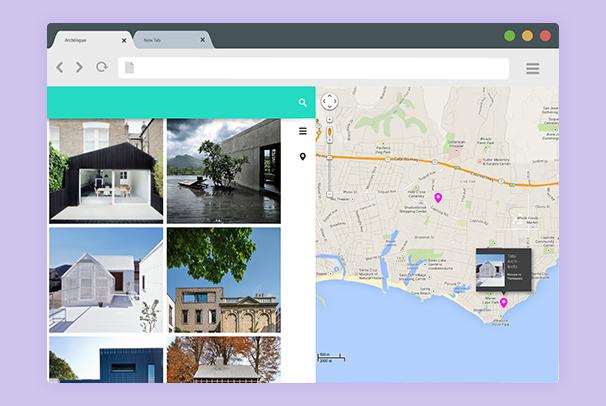The image size is (606, 406).
Task: Reload the current page
Action: [101, 68]
